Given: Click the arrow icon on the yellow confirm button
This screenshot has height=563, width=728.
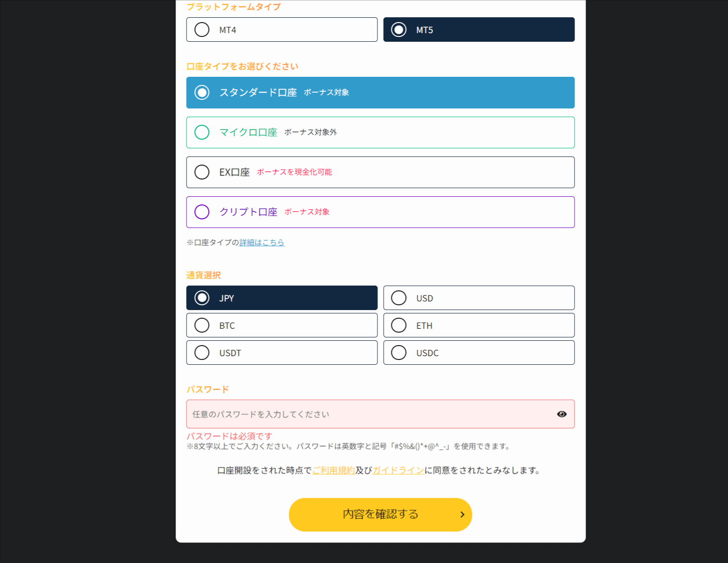Looking at the screenshot, I should [462, 514].
